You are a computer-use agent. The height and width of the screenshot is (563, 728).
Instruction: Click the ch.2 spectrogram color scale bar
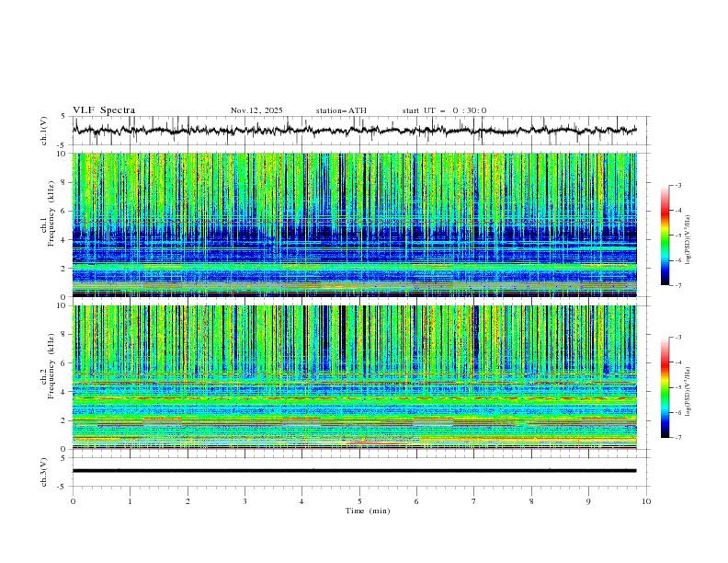coord(665,387)
